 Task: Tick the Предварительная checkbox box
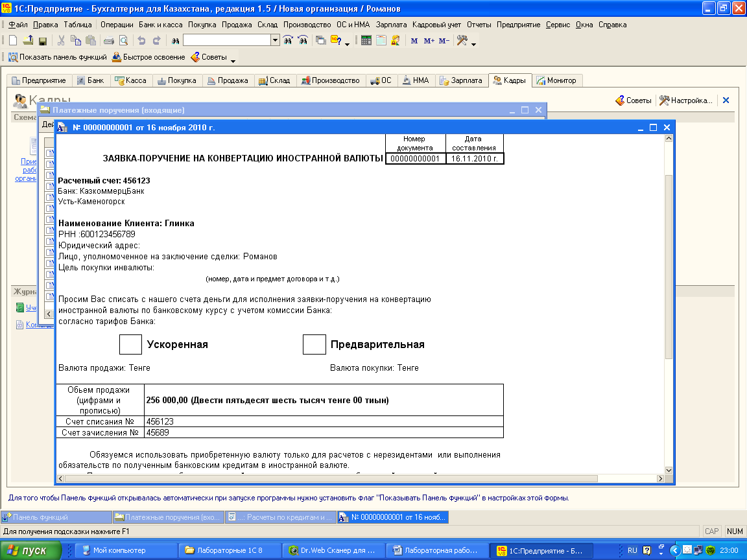pyautogui.click(x=314, y=344)
